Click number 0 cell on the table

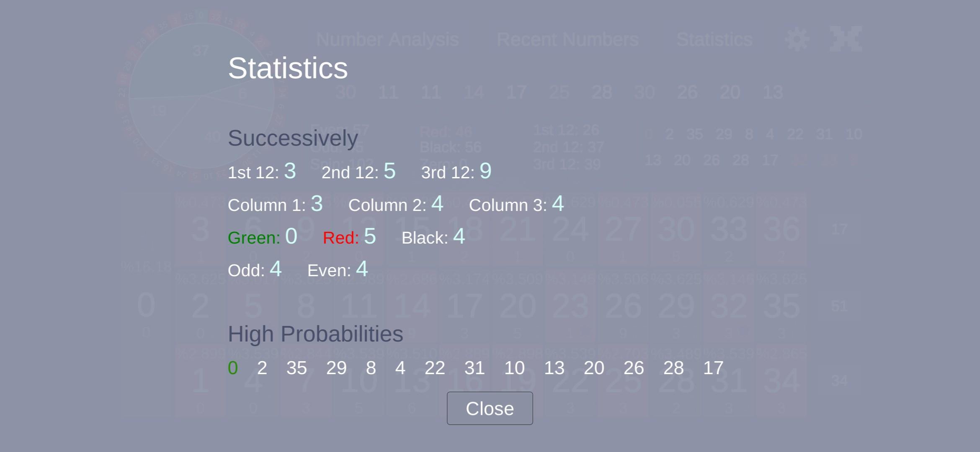(146, 306)
